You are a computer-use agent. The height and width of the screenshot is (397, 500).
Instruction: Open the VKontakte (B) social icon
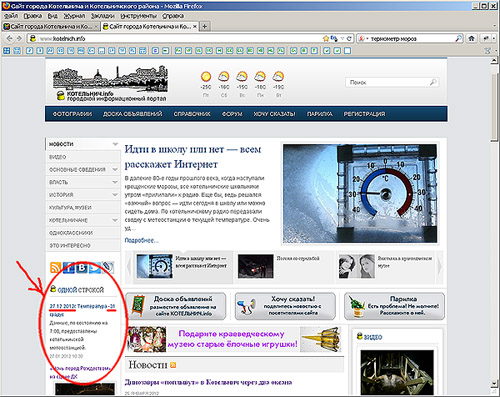click(x=82, y=267)
